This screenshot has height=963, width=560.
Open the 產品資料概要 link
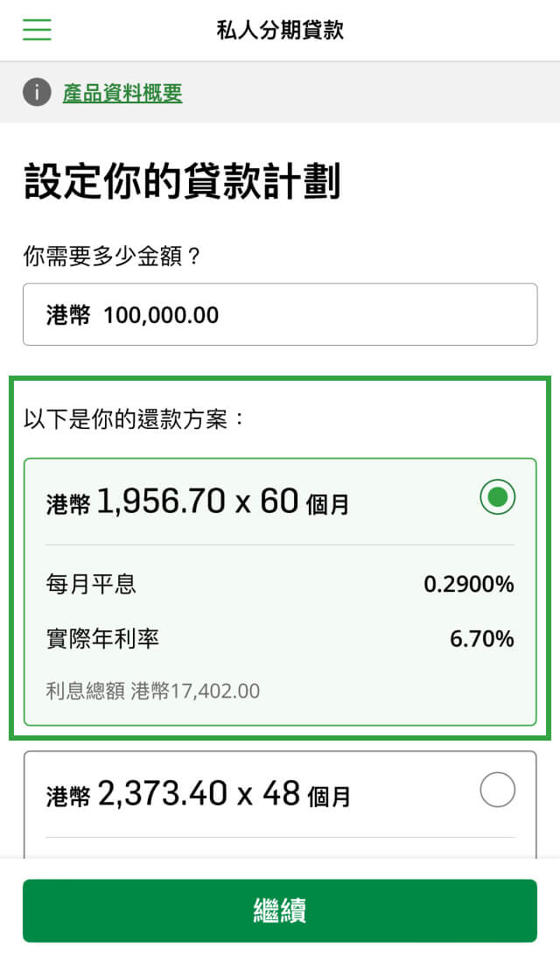(122, 93)
